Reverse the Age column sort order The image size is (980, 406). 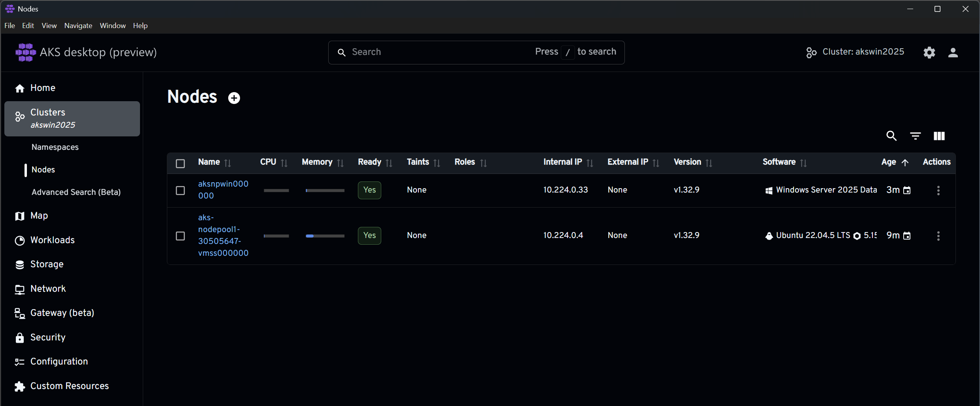[905, 162]
